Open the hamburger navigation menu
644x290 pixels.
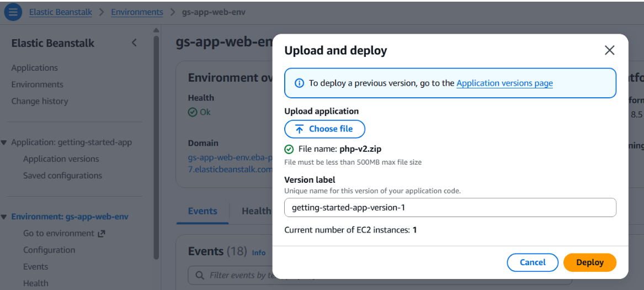pos(13,12)
